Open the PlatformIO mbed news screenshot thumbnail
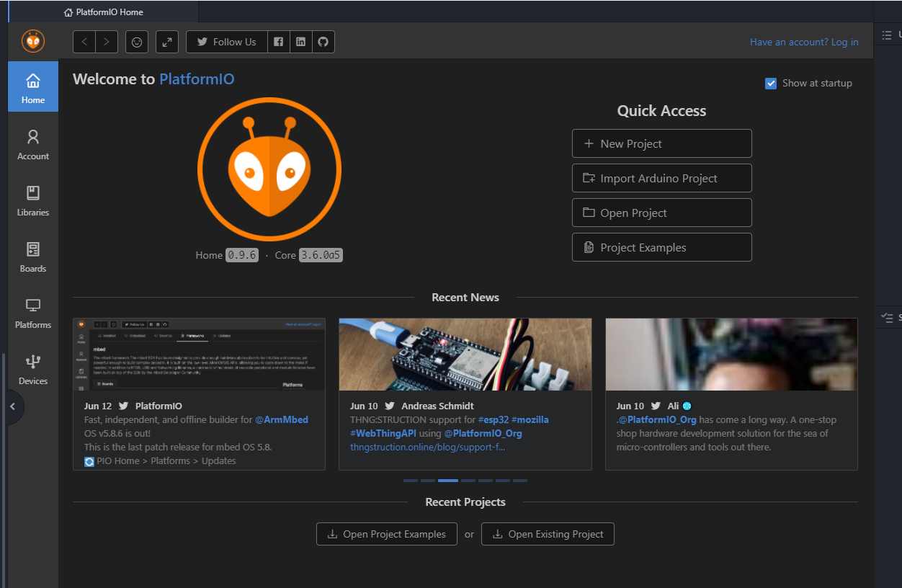The width and height of the screenshot is (902, 588). [x=199, y=355]
